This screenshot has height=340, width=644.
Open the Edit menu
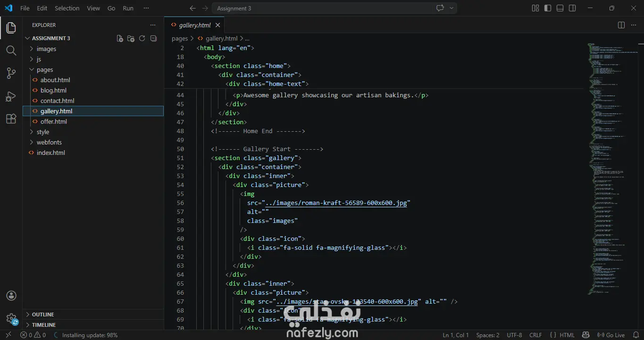pos(42,8)
